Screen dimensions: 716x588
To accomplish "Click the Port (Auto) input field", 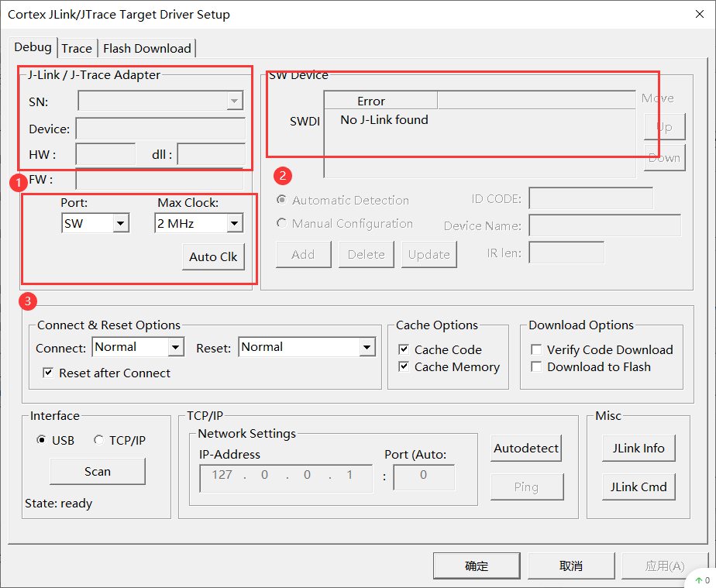I will pyautogui.click(x=424, y=477).
